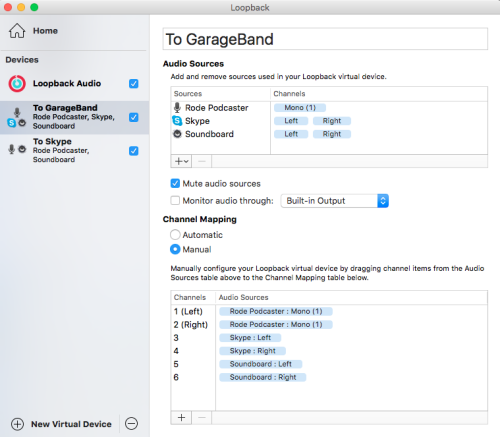Click the Skype : Left mapping on channel 3
500x437 pixels.
point(250,338)
